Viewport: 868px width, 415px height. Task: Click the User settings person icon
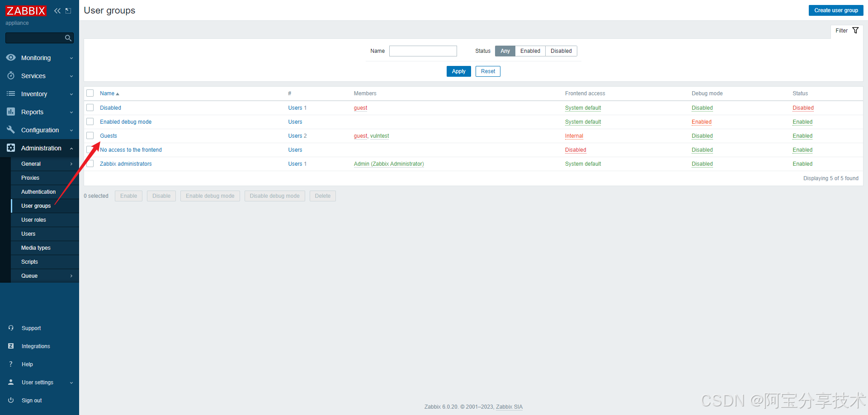11,382
